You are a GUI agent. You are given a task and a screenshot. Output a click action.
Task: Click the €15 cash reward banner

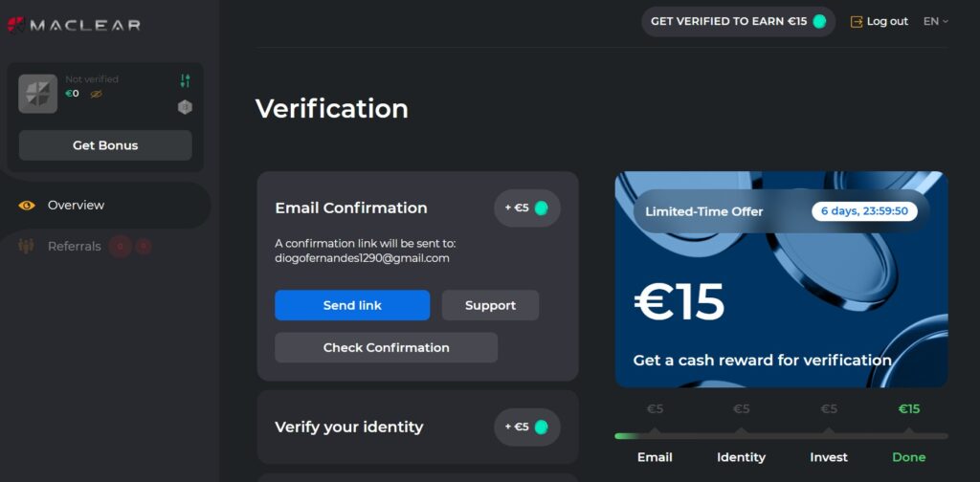pos(781,279)
